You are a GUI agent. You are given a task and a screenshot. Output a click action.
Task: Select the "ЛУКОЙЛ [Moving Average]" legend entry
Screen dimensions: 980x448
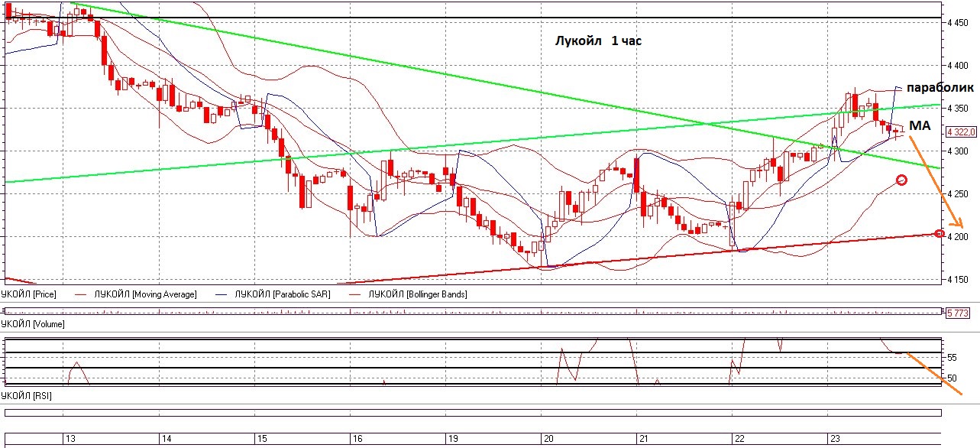[x=145, y=294]
